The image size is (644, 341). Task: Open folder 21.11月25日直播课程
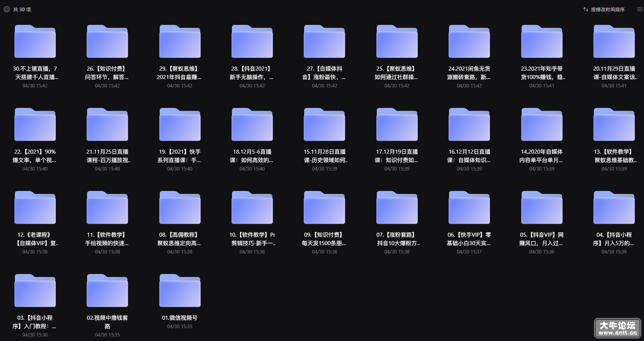107,124
